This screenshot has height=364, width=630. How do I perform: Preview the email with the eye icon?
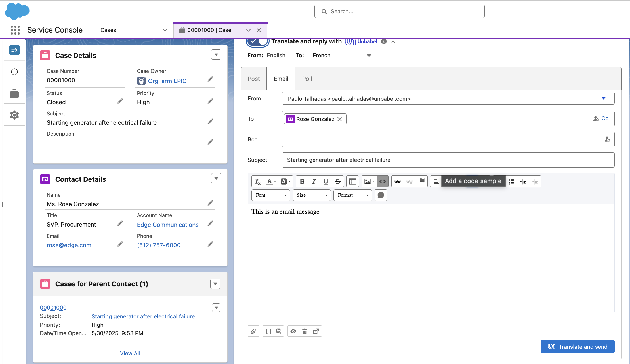pyautogui.click(x=293, y=331)
